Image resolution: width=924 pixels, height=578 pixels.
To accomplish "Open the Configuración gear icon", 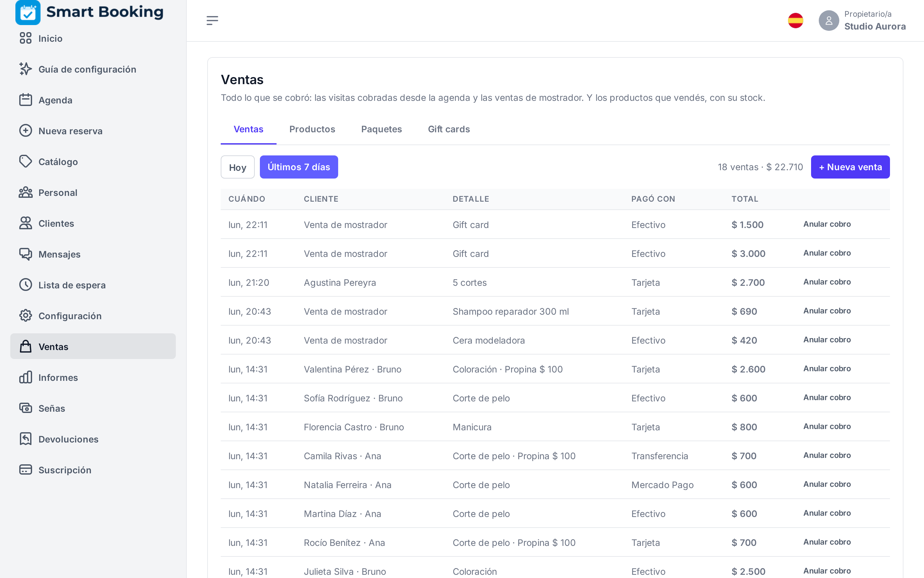I will click(x=26, y=316).
